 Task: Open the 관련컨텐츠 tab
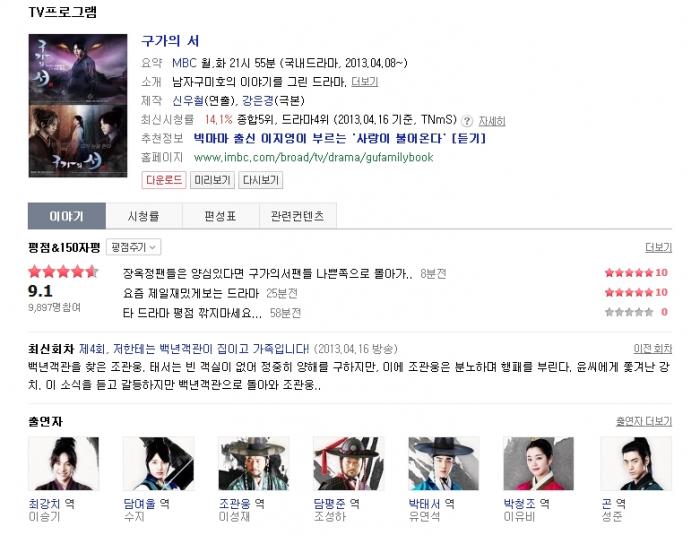click(x=297, y=216)
